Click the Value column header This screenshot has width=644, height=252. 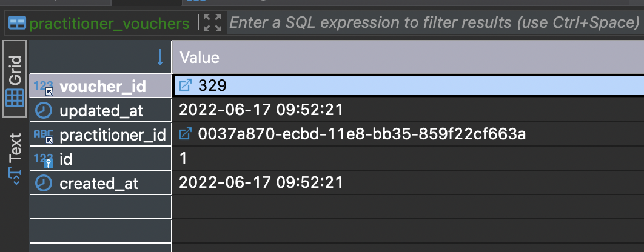408,57
